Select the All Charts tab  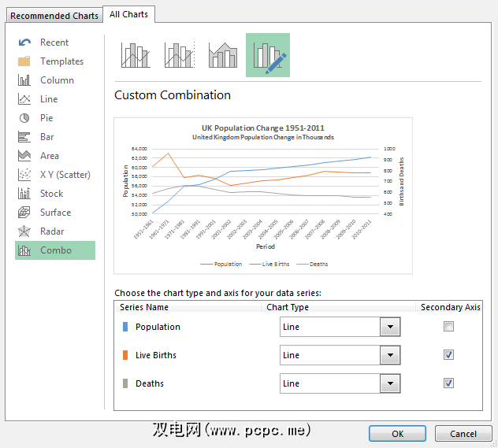(128, 14)
